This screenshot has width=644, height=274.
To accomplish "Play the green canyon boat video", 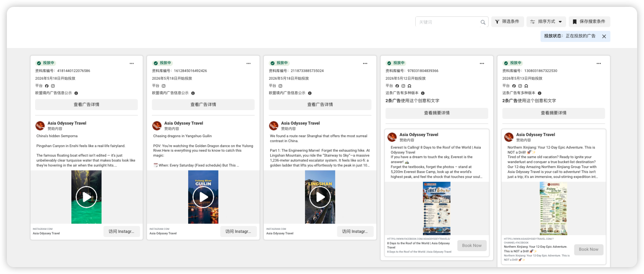I will [x=86, y=197].
